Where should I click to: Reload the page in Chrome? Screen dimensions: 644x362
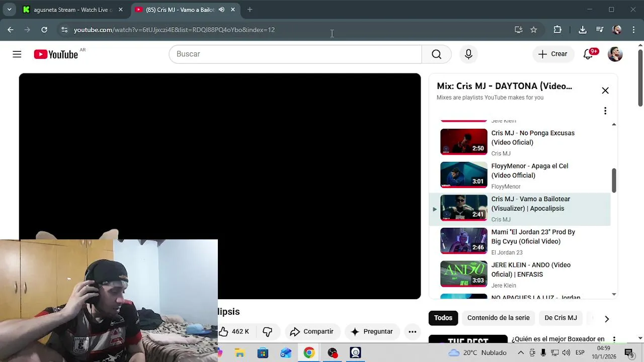(44, 30)
